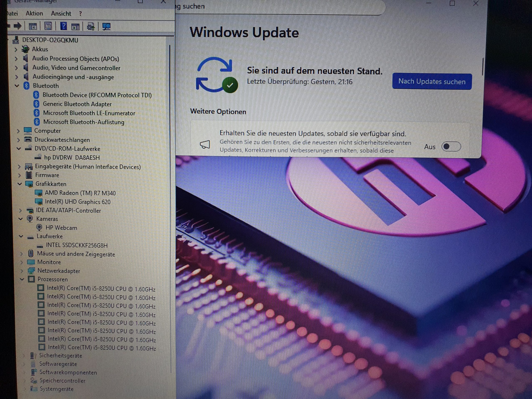Click Scan for hardware changes icon
532x399 pixels.
pos(106,26)
